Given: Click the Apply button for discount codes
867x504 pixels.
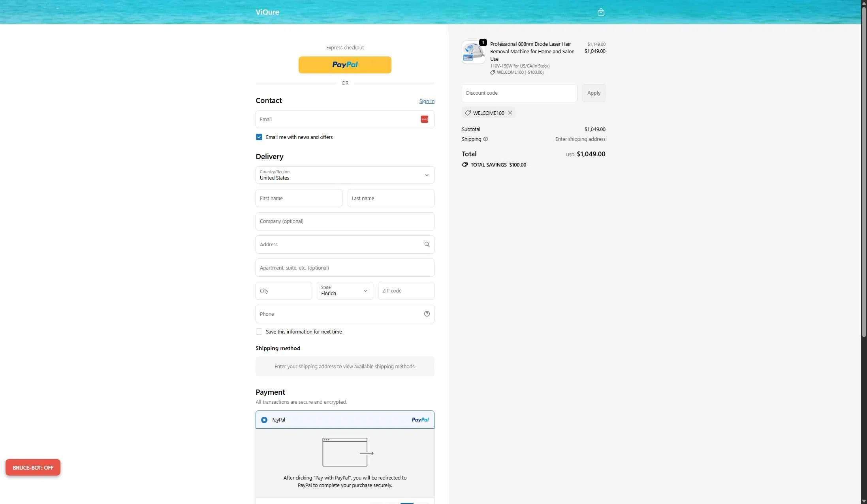Looking at the screenshot, I should click(x=594, y=93).
